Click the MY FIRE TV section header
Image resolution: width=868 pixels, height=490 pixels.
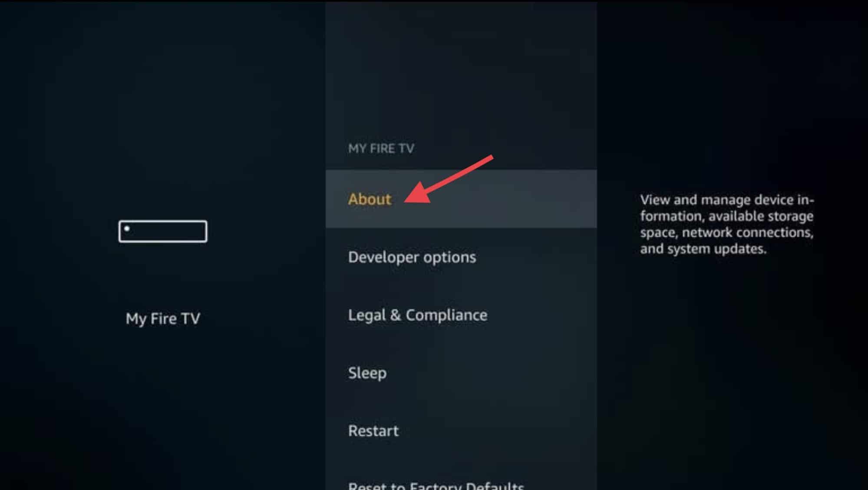tap(381, 149)
